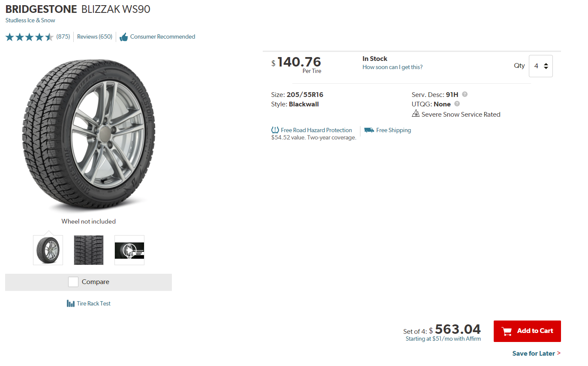588x366 pixels.
Task: Click the thumbs-up Consumer Recommended icon
Action: tap(124, 37)
